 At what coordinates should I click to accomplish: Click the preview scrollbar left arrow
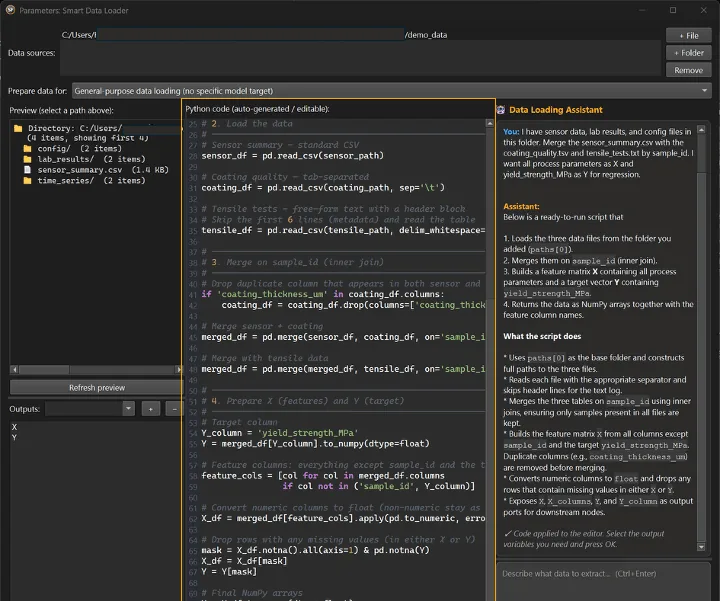tap(14, 370)
